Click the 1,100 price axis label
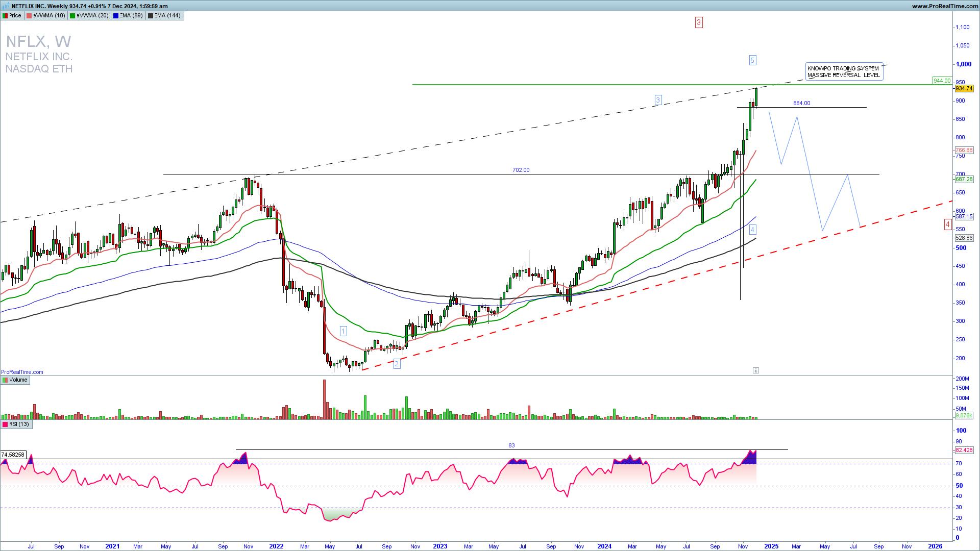The image size is (980, 551). 963,28
